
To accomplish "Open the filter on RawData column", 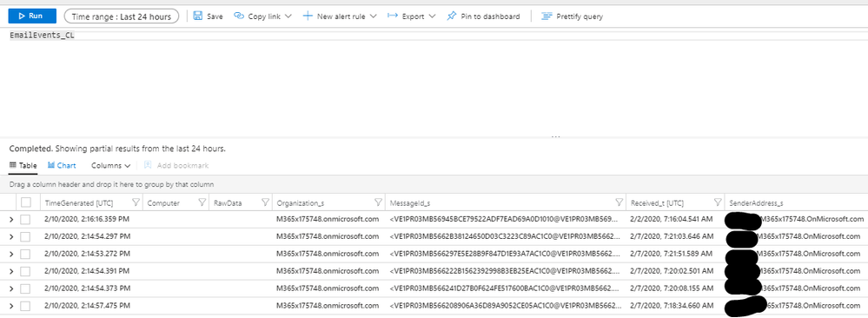I will point(265,202).
